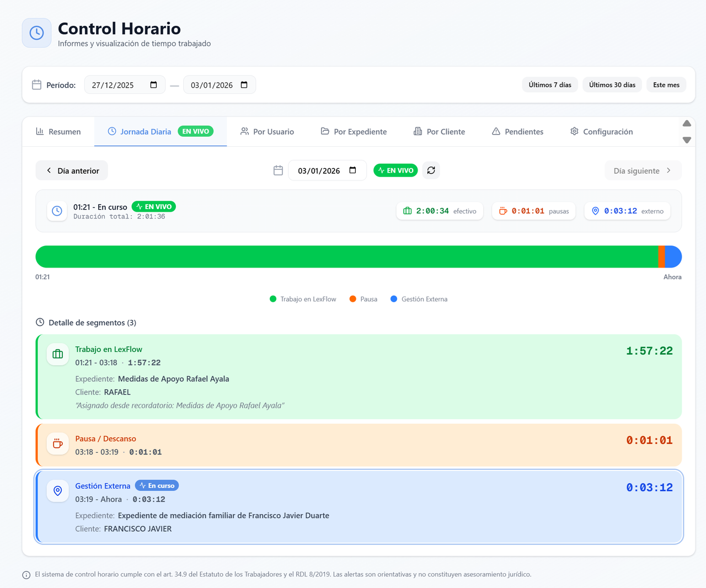Click the gear icon of the Configuración tab
Viewport: 706px width, 588px height.
tap(574, 131)
